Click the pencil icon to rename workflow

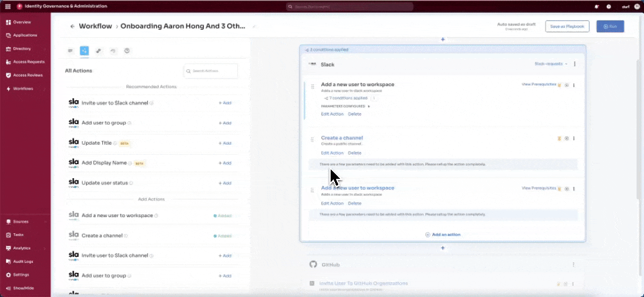point(255,26)
